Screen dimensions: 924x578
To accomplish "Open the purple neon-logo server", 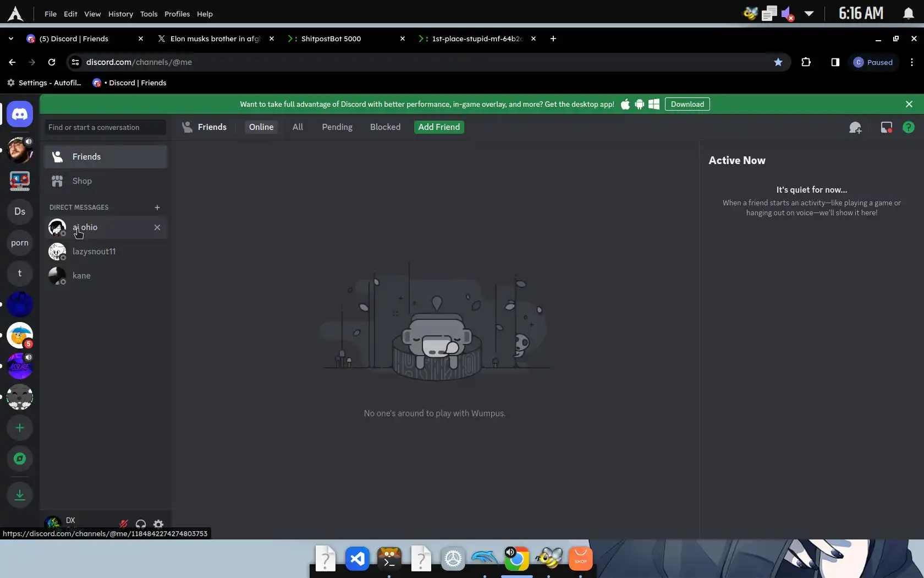I will pos(20,366).
